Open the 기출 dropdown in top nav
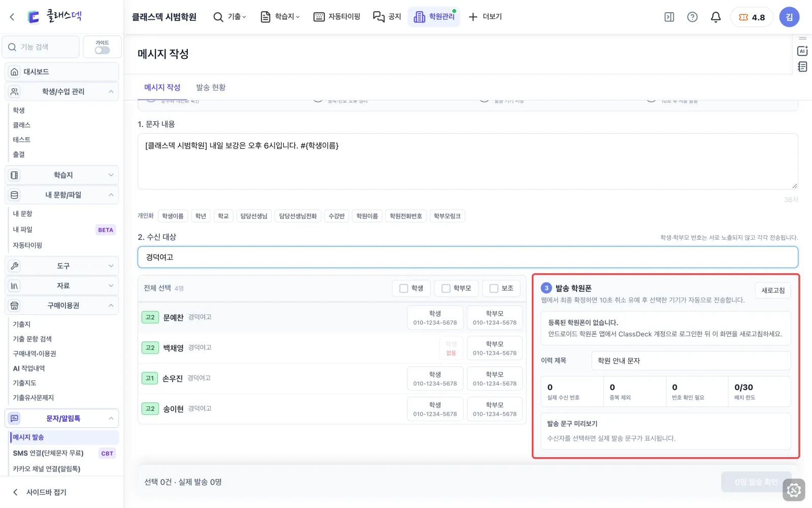The image size is (812, 508). 230,17
